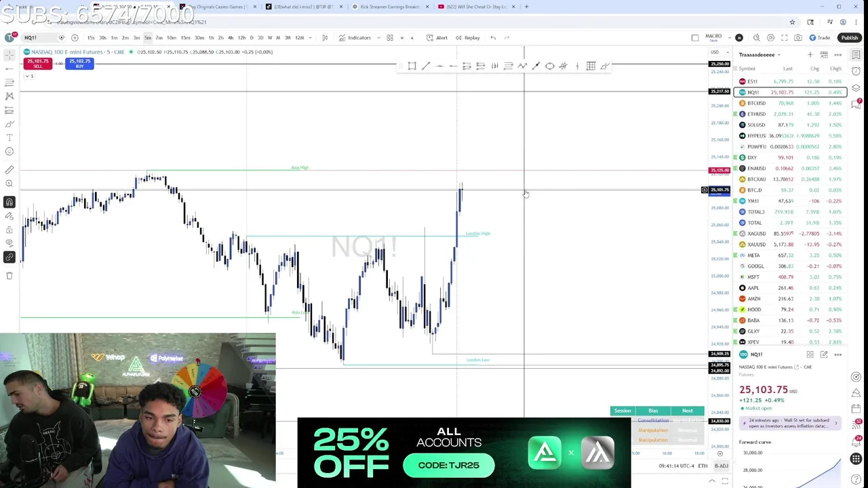Select the 1m timeframe

(x=114, y=37)
